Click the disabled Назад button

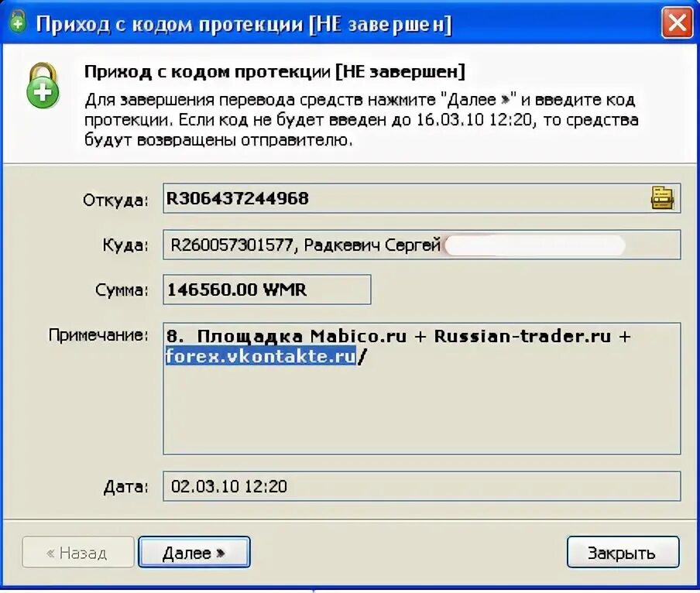click(77, 552)
